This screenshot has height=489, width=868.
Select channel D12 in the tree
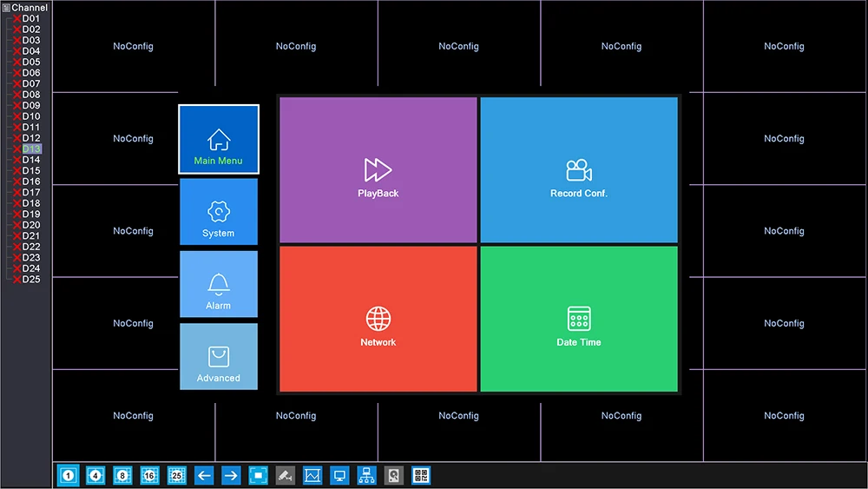31,138
